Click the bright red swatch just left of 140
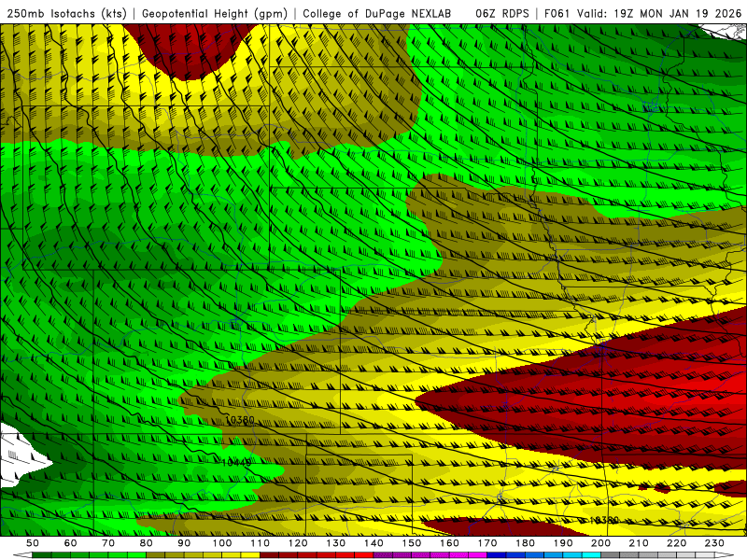The height and width of the screenshot is (560, 747). 364,555
